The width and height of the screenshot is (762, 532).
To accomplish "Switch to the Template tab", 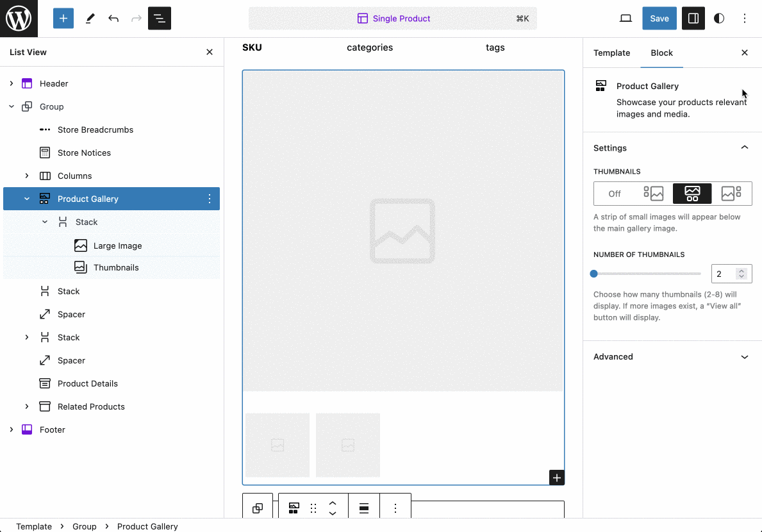I will pyautogui.click(x=611, y=53).
